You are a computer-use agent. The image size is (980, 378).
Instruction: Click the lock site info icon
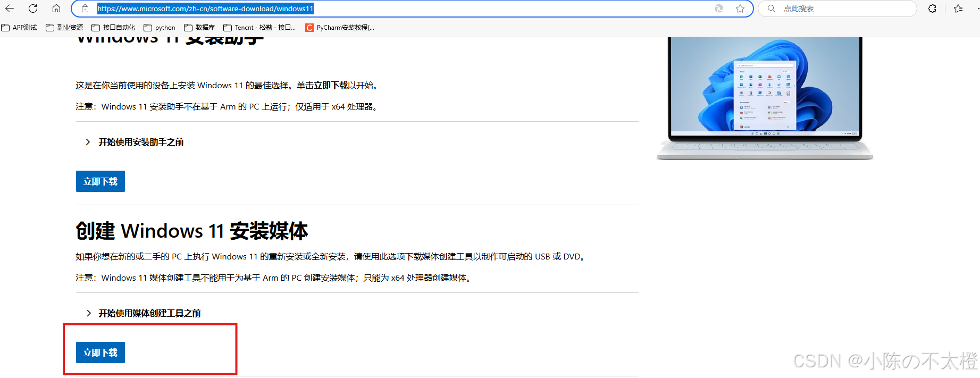pos(85,9)
